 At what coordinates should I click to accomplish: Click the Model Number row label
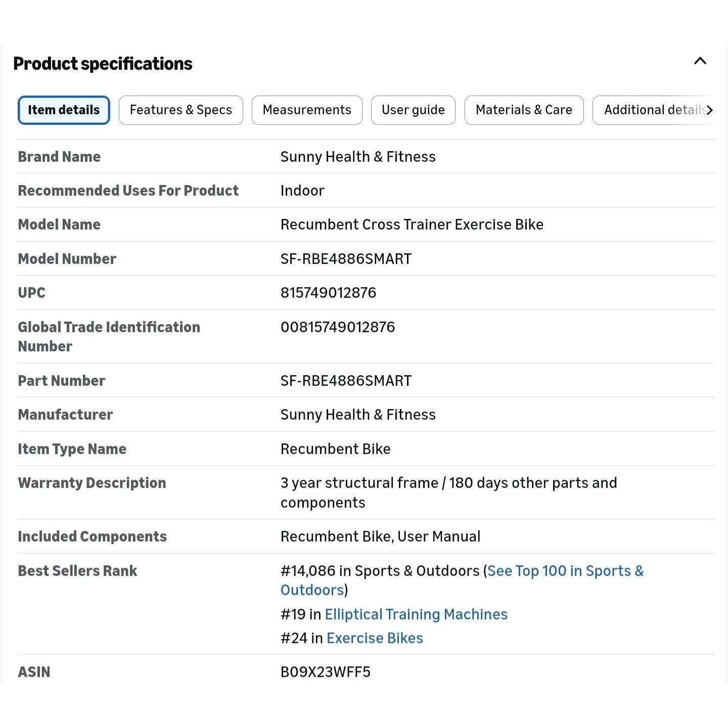pos(67,259)
